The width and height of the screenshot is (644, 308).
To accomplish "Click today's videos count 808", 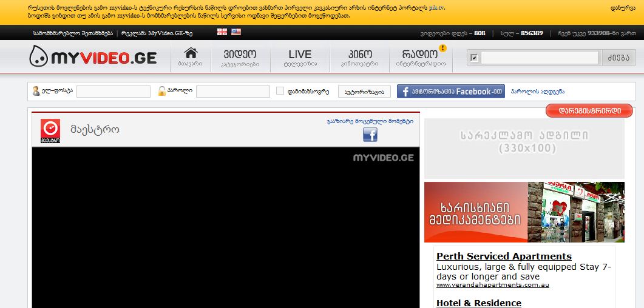I will coord(480,33).
